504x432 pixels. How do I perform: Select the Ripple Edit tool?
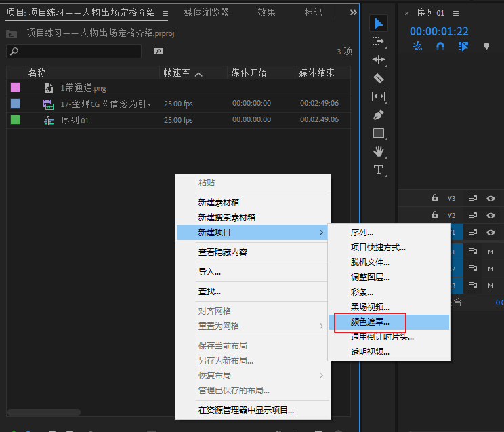point(379,60)
